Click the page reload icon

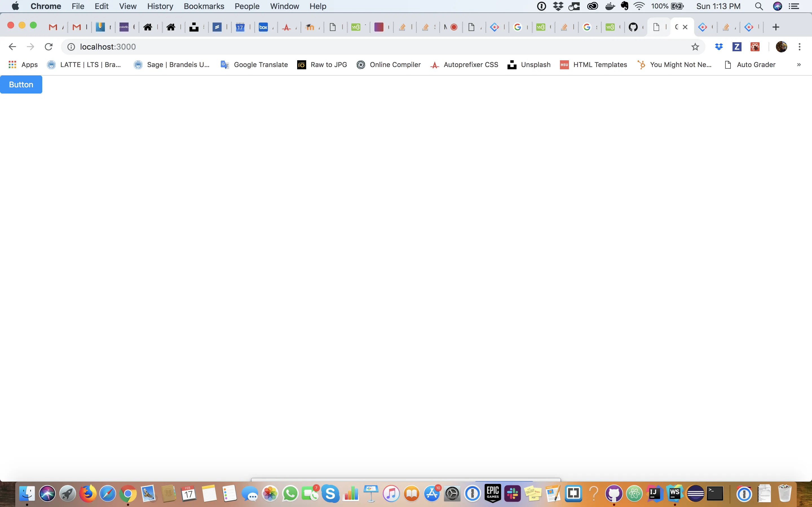tap(49, 46)
